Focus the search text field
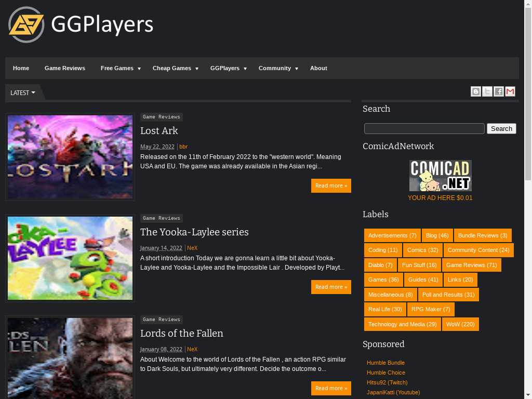 (x=424, y=129)
